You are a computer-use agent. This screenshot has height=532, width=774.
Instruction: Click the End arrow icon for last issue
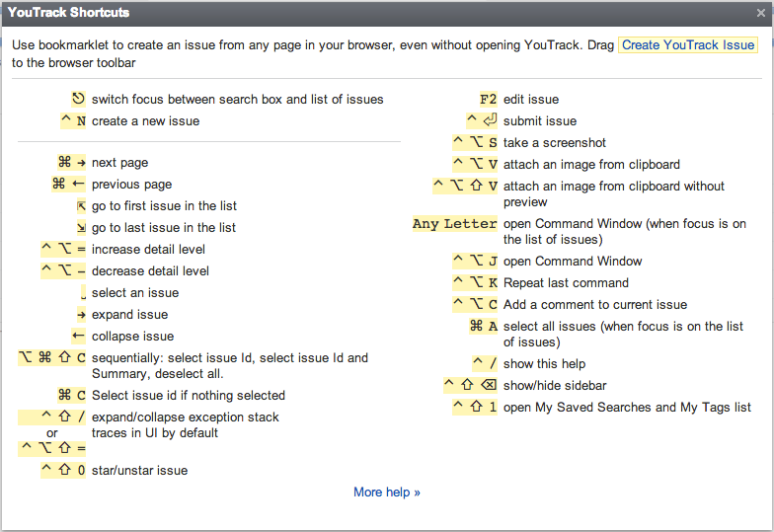[x=81, y=228]
